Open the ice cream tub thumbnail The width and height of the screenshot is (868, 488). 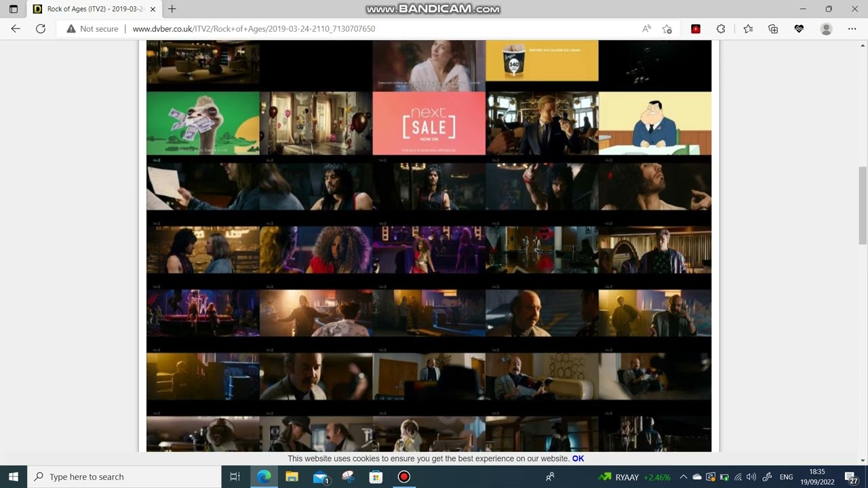(x=542, y=61)
